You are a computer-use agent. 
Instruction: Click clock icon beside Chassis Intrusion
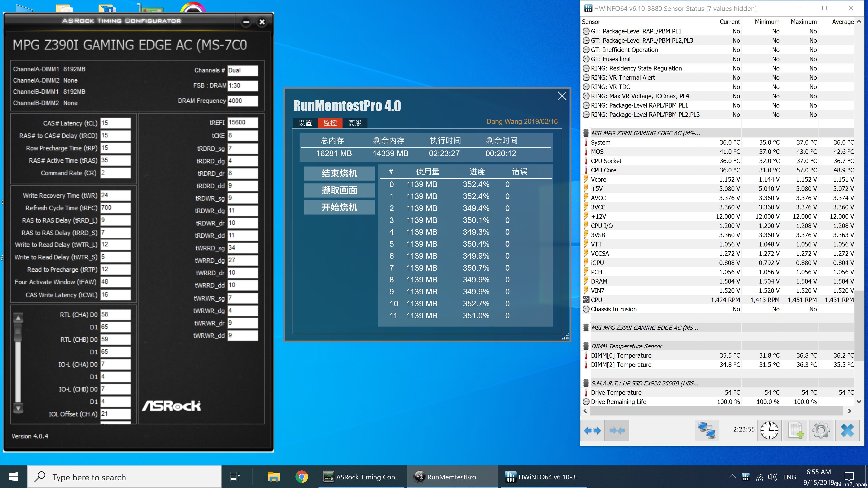pyautogui.click(x=586, y=309)
